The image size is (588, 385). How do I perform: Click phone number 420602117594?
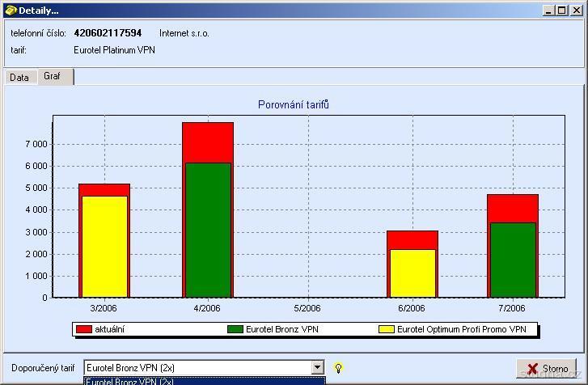coord(108,33)
